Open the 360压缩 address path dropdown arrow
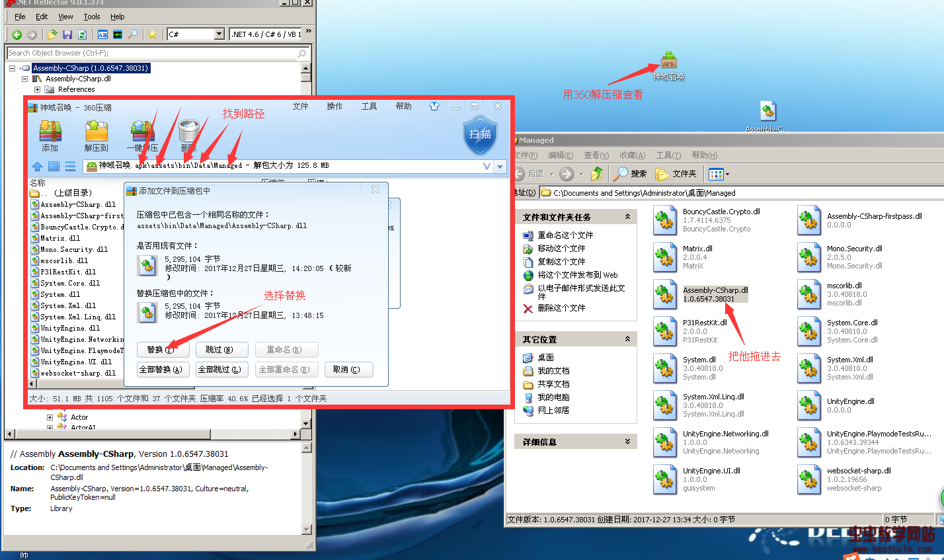This screenshot has width=944, height=560. click(x=500, y=167)
